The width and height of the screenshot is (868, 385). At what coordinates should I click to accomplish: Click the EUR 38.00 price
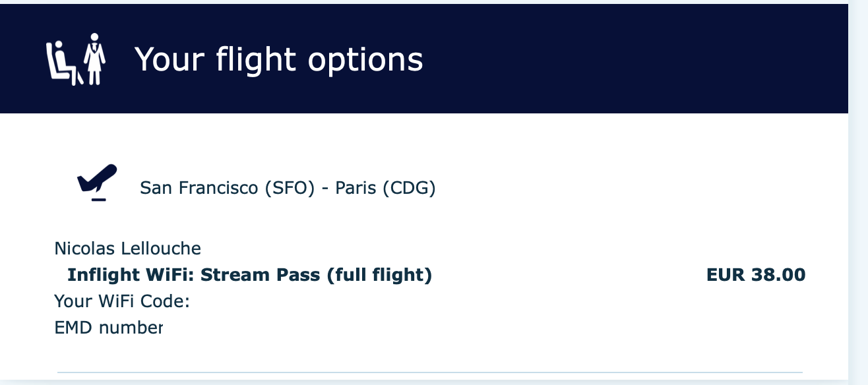[x=756, y=275]
